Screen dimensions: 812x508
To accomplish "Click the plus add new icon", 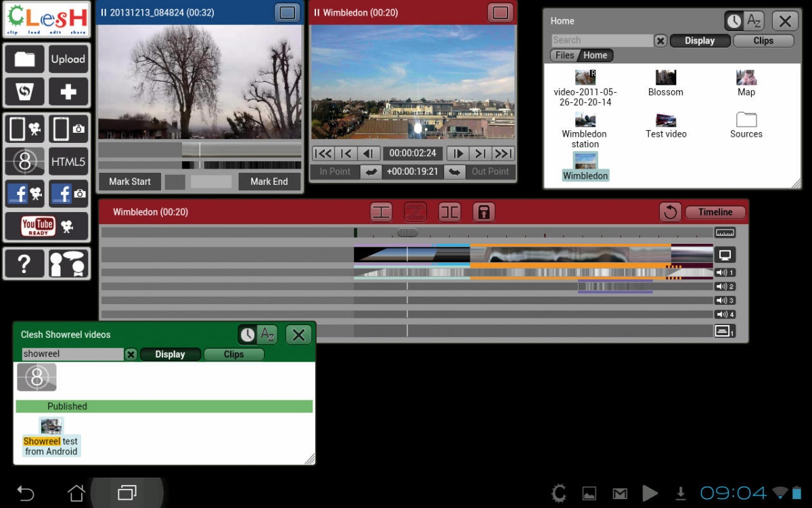I will pos(68,92).
